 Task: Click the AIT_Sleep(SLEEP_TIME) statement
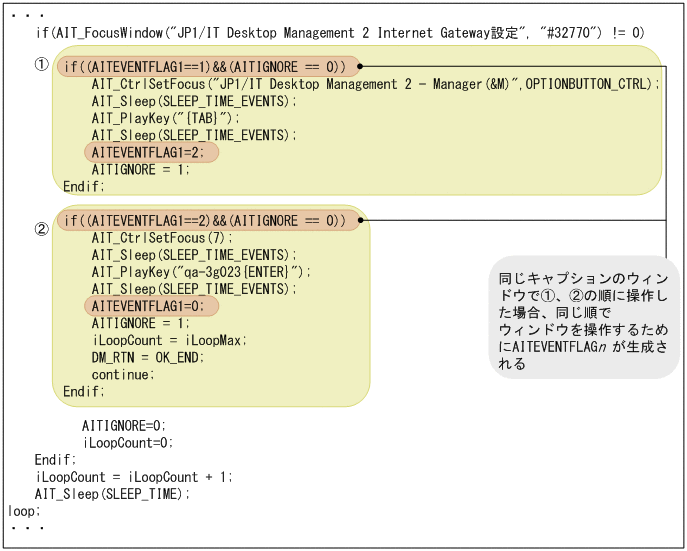tap(112, 493)
